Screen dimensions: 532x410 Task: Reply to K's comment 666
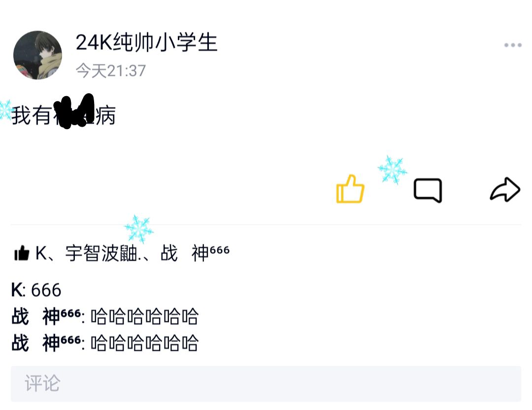point(46,291)
